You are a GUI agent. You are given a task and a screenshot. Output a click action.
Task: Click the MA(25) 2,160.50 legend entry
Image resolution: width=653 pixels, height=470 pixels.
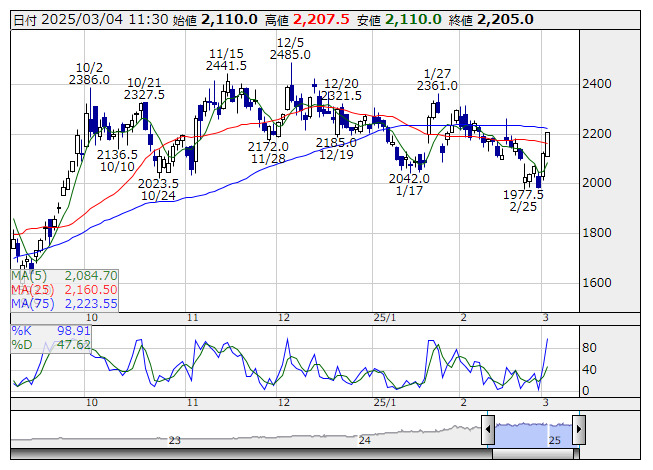65,290
